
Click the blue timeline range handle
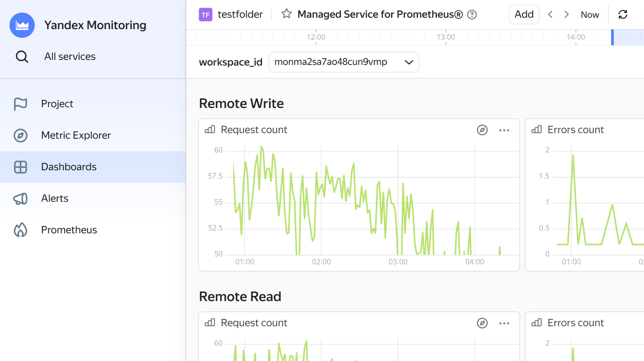(x=612, y=37)
